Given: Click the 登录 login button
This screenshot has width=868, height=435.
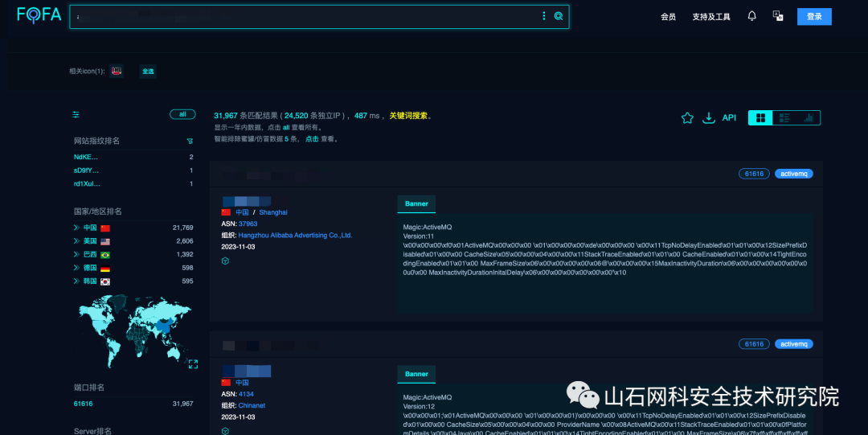Looking at the screenshot, I should (x=814, y=17).
